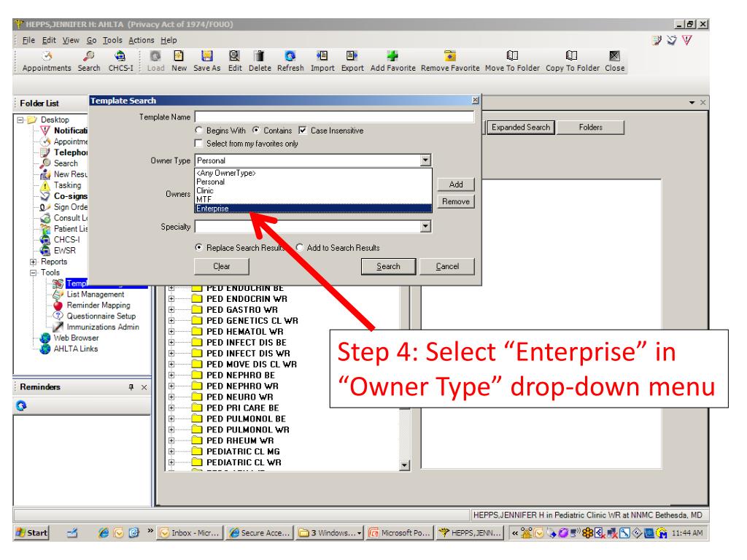Click the Export toolbar icon
Image resolution: width=747 pixels, height=560 pixels.
click(352, 61)
